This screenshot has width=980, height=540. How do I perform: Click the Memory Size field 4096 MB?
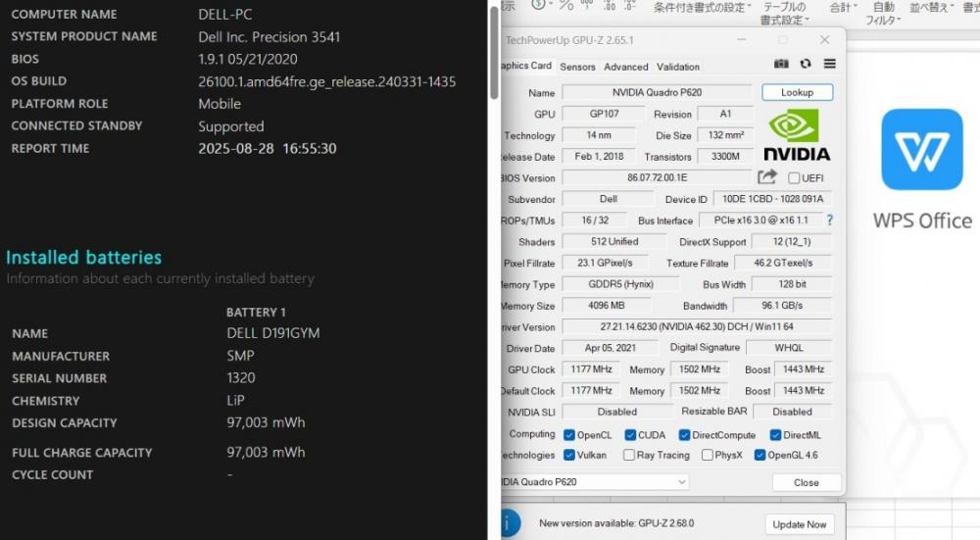tap(606, 305)
